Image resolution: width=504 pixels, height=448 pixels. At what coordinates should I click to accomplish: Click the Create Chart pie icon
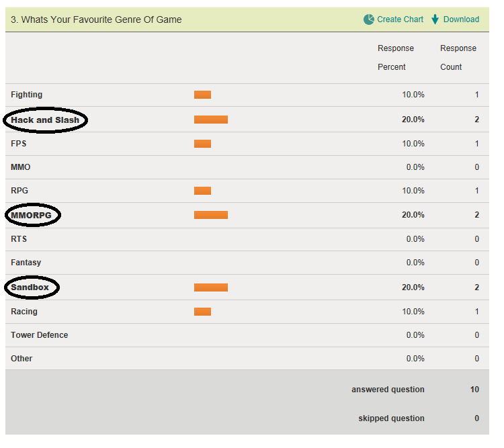pyautogui.click(x=369, y=19)
